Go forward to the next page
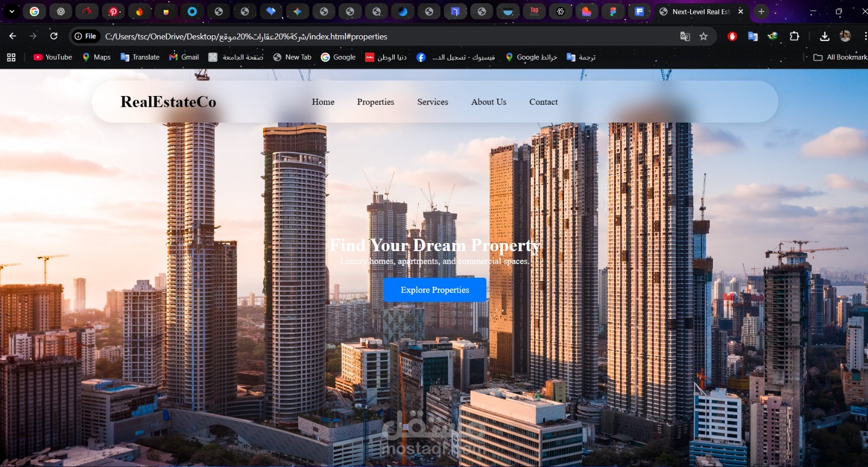The width and height of the screenshot is (868, 467). click(33, 36)
